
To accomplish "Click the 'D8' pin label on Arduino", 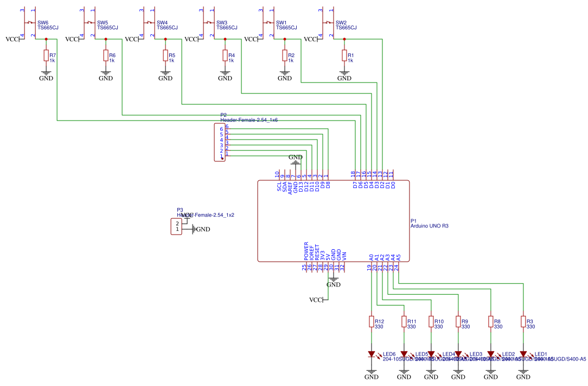I will (328, 185).
